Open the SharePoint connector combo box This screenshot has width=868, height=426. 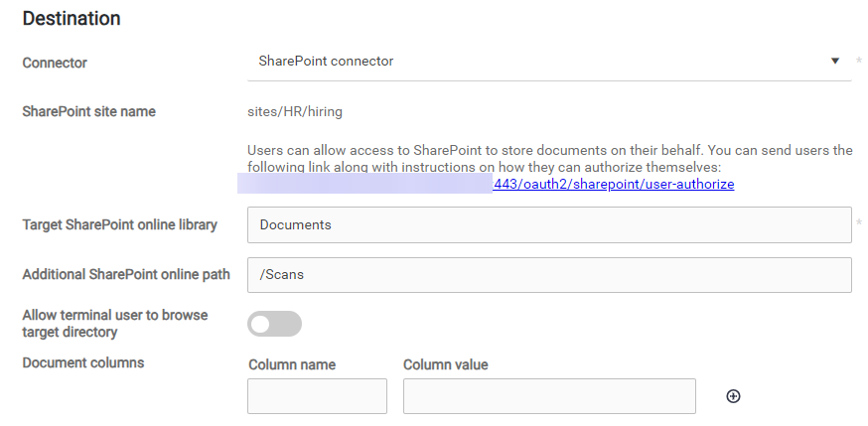[536, 62]
